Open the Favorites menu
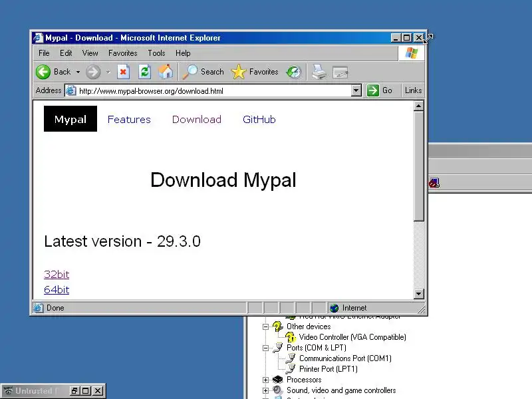 click(x=122, y=53)
